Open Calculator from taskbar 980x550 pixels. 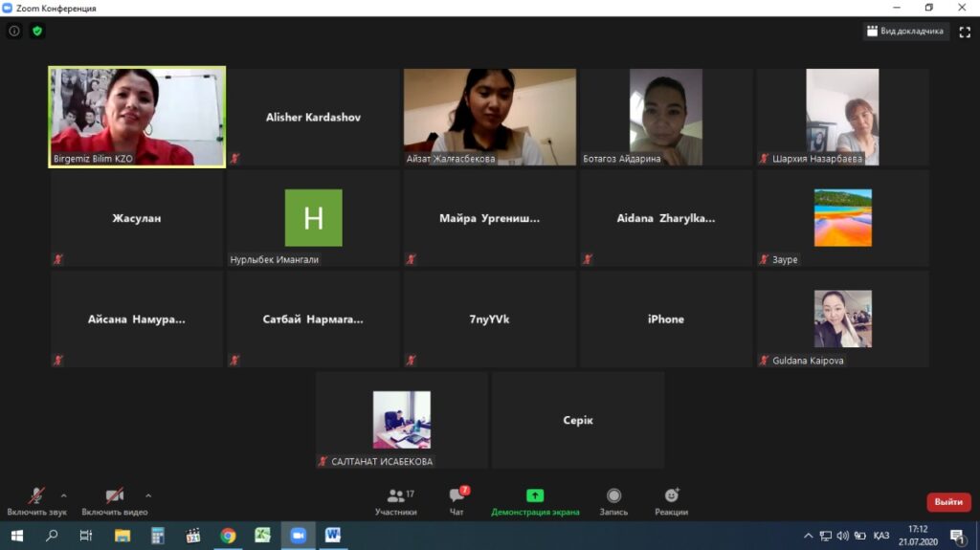[158, 536]
